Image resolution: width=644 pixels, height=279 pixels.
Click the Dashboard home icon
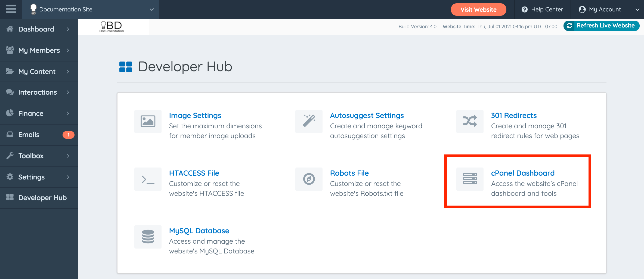tap(10, 29)
